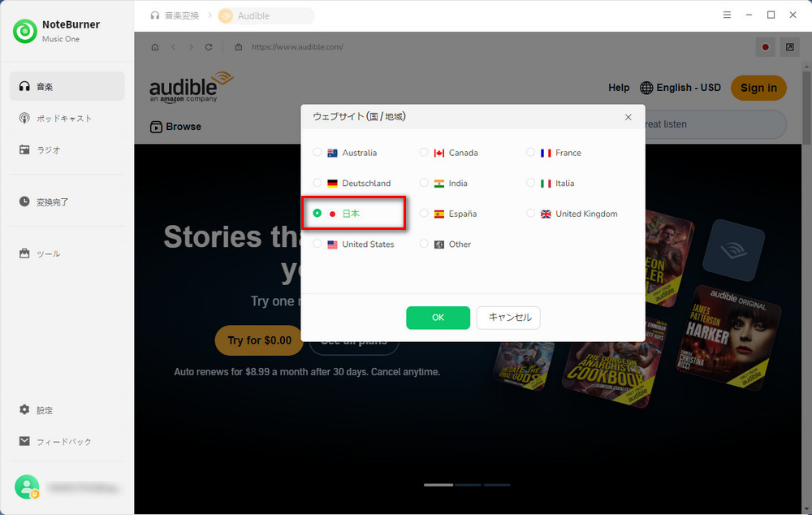Click the Italia flag icon

pos(546,184)
